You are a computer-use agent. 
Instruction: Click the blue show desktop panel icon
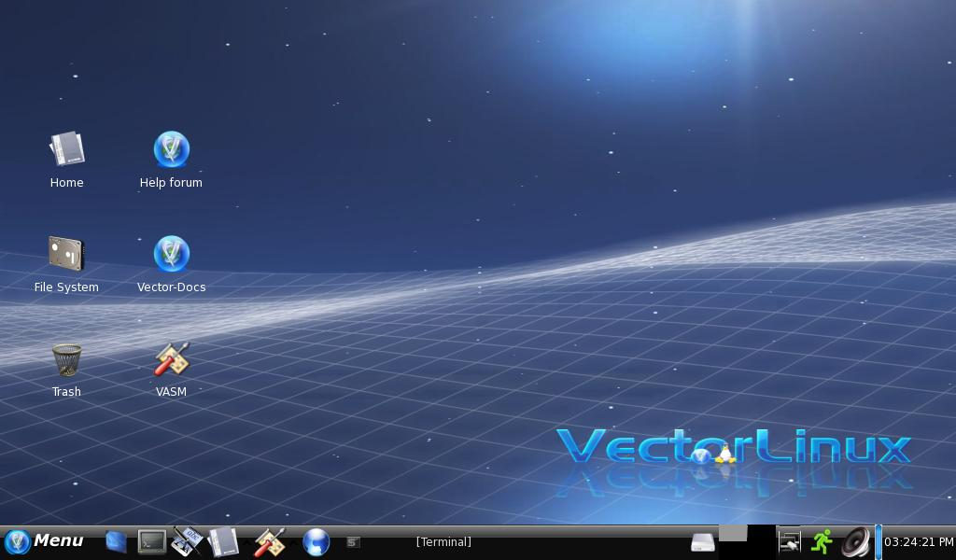point(116,541)
